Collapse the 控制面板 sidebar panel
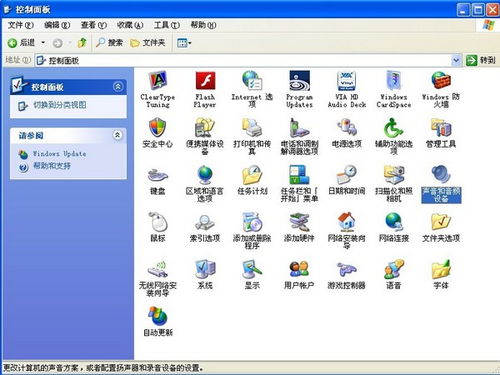This screenshot has width=500, height=375. 118,87
